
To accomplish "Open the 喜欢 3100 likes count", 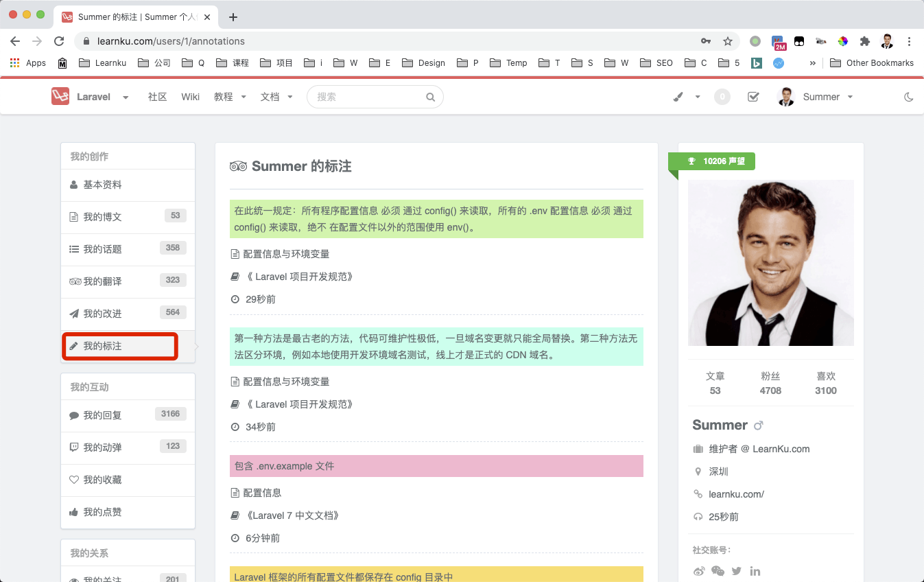I will pyautogui.click(x=826, y=383).
